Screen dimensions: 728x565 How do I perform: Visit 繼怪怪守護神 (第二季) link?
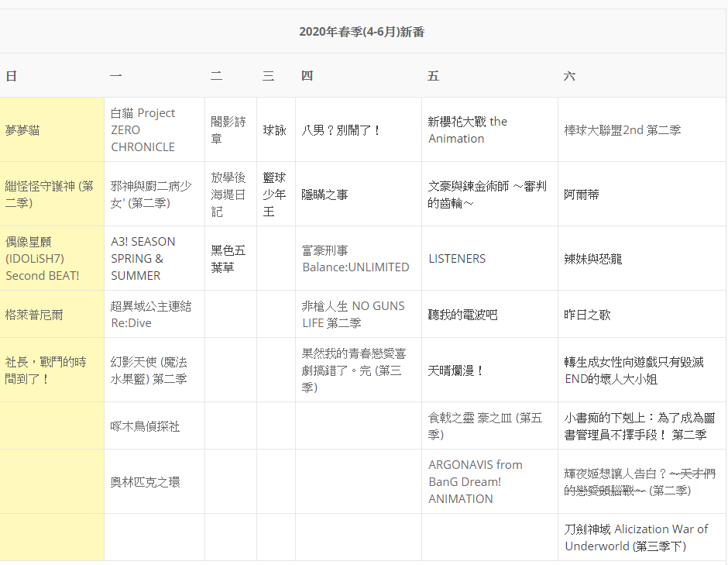pyautogui.click(x=50, y=195)
